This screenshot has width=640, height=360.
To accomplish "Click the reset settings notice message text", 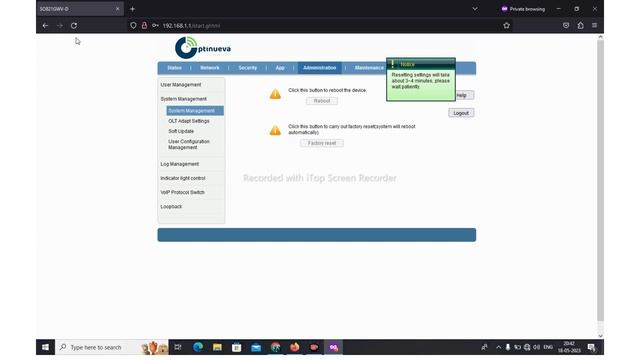I will (x=420, y=81).
